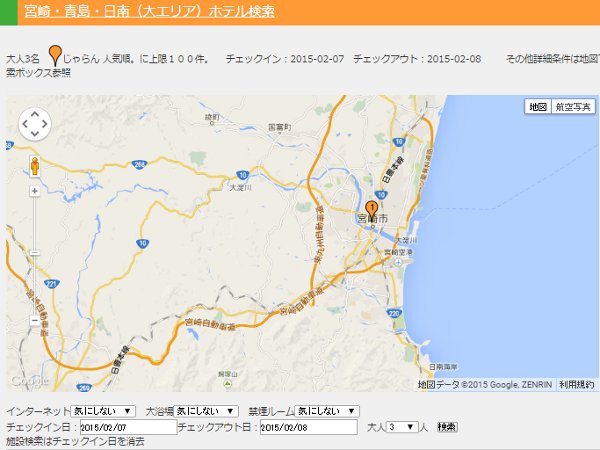
Task: Open the 利用規約 map terms link
Action: [x=576, y=385]
